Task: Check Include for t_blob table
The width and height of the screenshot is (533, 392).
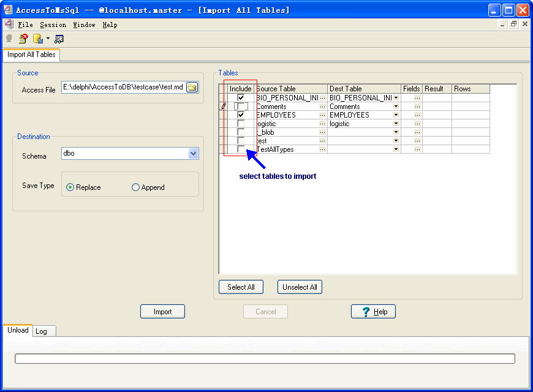Action: click(x=241, y=132)
